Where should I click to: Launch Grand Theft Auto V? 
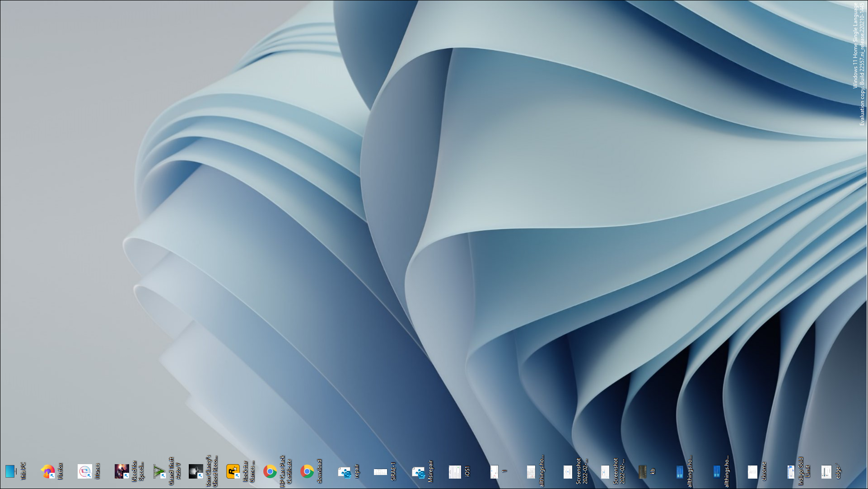[159, 472]
